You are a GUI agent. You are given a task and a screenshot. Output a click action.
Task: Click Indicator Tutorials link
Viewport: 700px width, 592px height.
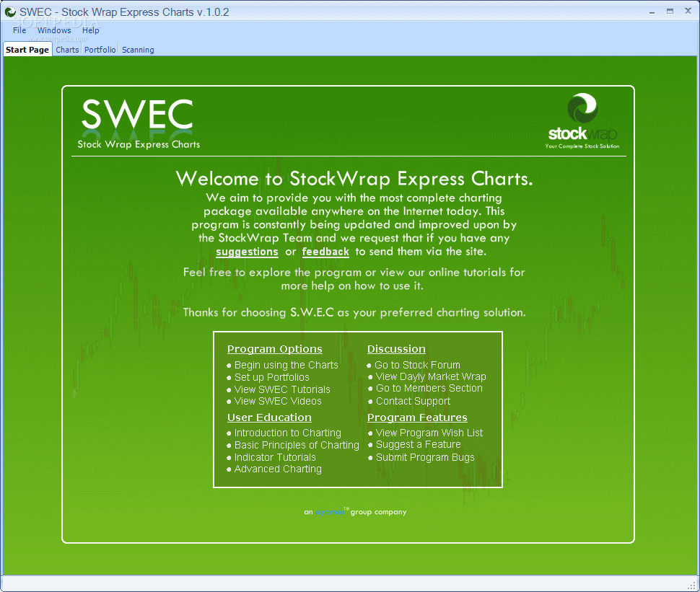coord(275,457)
